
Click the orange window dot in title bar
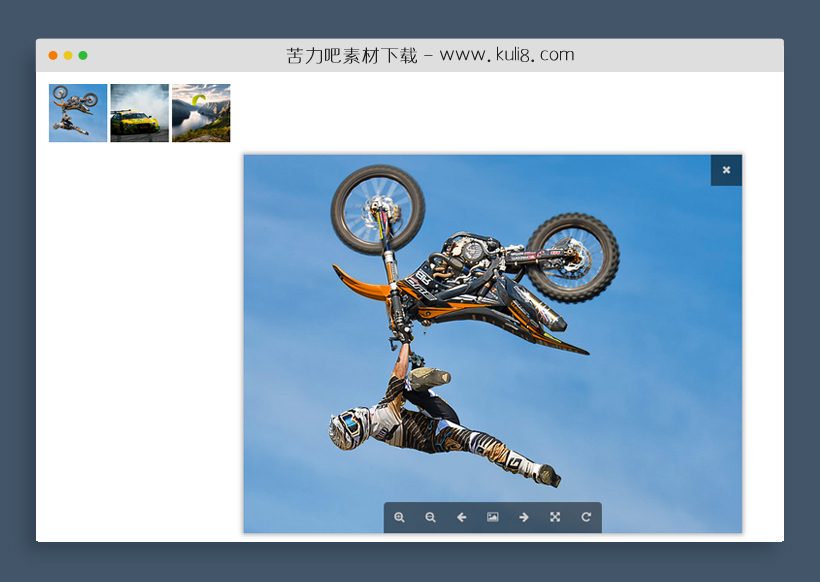[x=53, y=56]
